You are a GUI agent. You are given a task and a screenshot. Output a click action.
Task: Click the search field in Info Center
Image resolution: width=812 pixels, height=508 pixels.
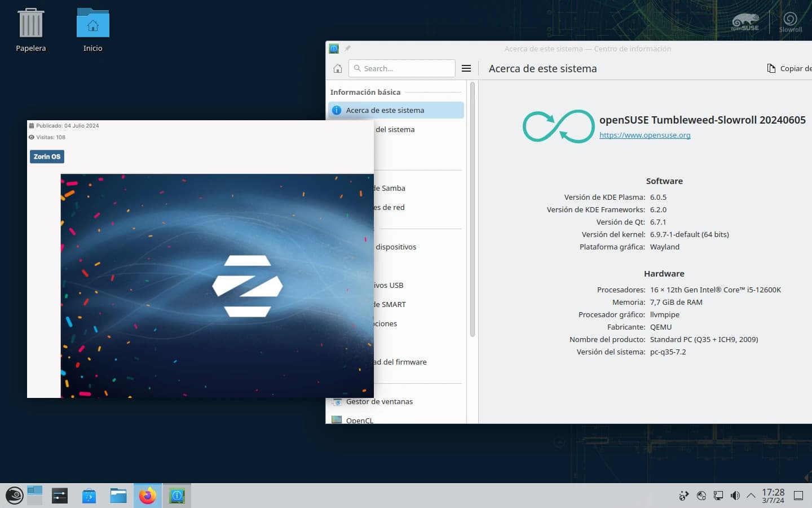point(402,68)
